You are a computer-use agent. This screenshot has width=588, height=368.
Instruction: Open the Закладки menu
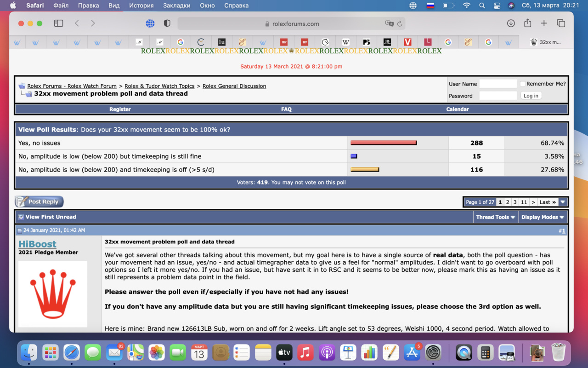(176, 6)
